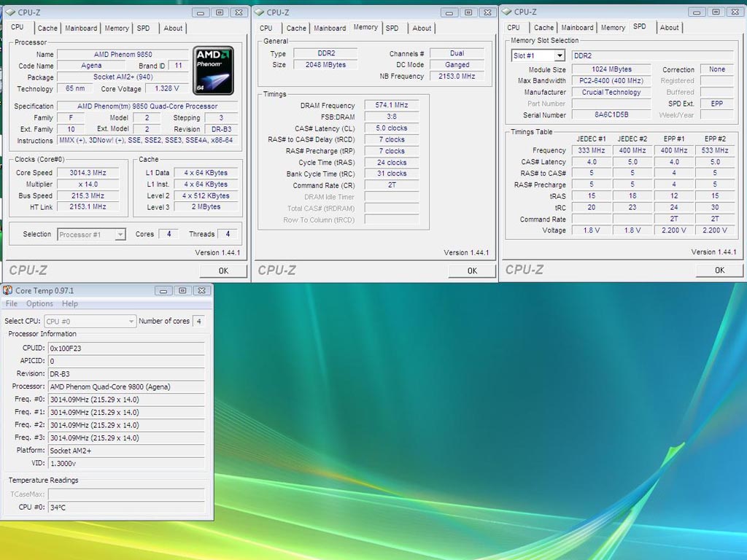Click the Multiplier value 'x 14.0'

click(x=88, y=184)
